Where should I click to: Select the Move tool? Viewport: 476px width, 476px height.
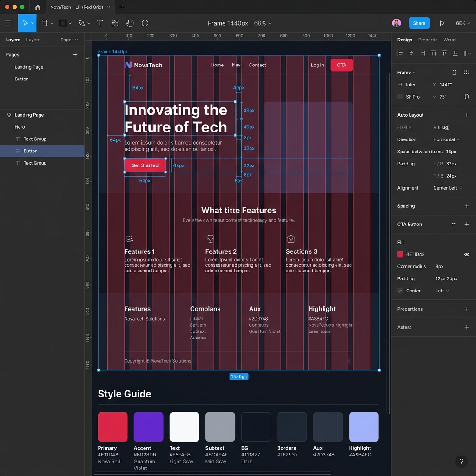[x=25, y=23]
